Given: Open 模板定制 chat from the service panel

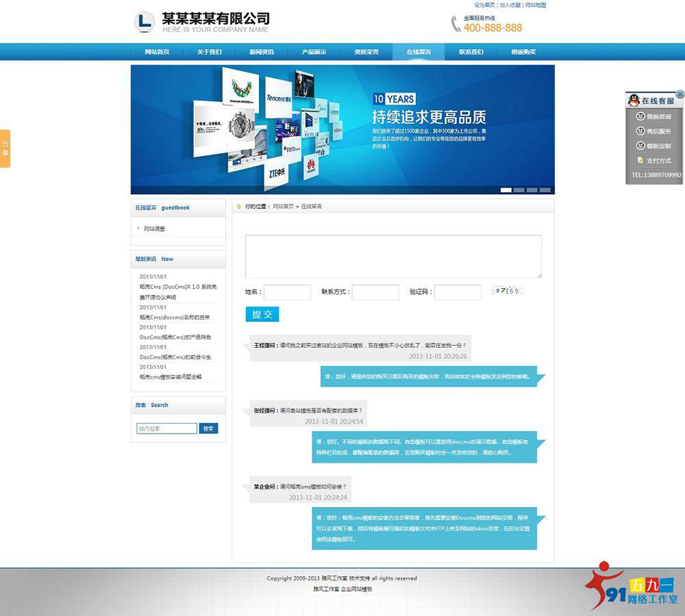Looking at the screenshot, I should tap(654, 146).
